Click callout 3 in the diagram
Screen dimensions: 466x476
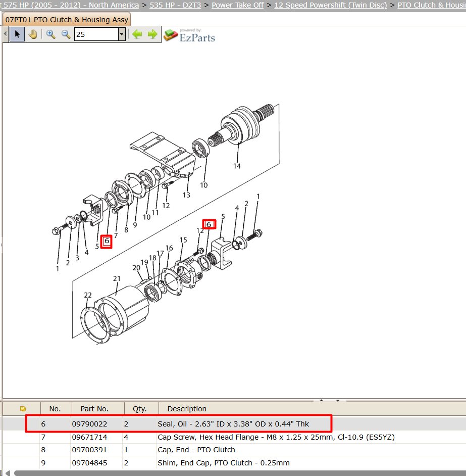pos(77,258)
